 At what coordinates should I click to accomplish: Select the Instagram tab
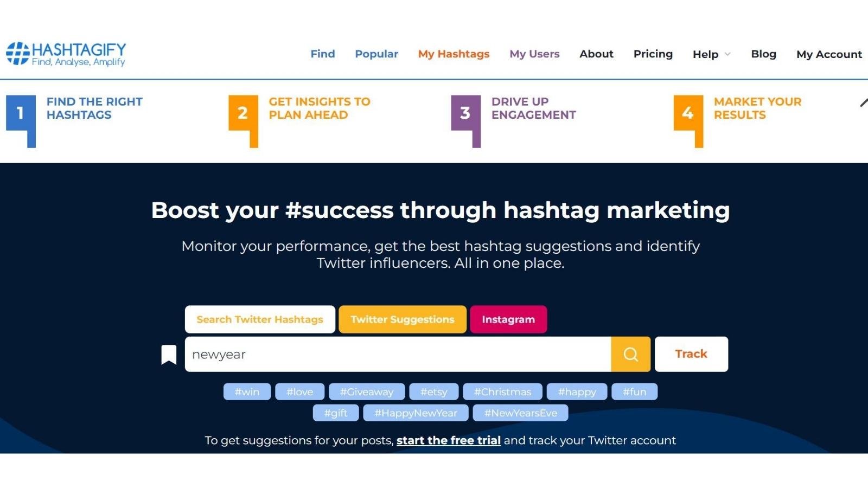click(508, 319)
